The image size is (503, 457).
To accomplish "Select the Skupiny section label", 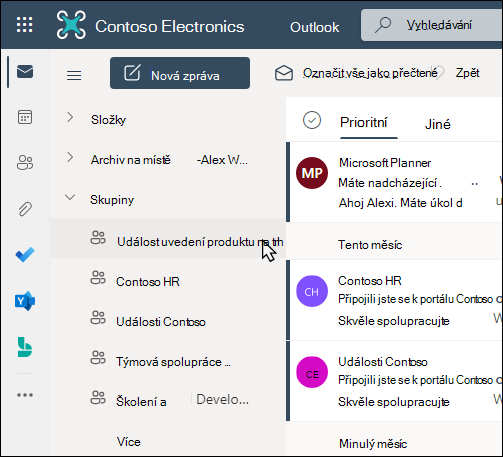I will [112, 200].
